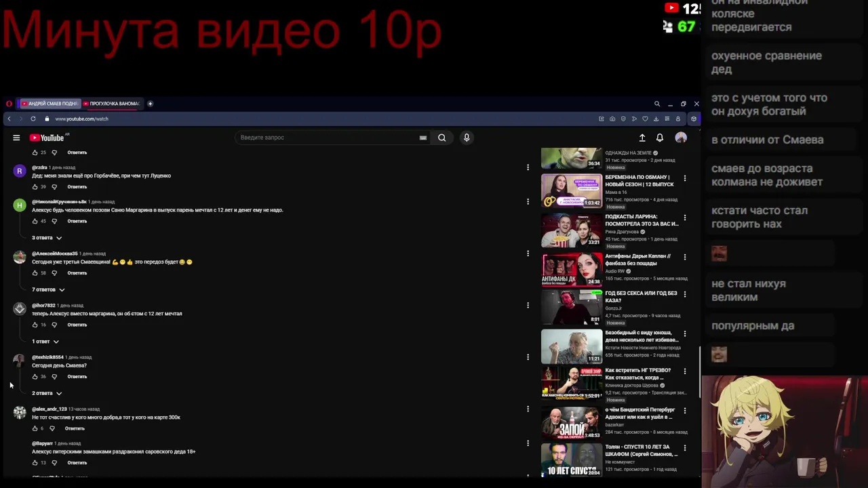
Task: Open 'Клиника доктора Шурова' channel name
Action: (632, 386)
